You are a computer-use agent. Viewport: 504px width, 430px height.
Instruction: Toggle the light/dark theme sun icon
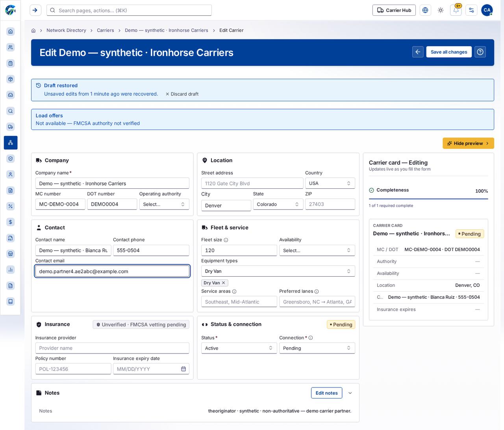tap(441, 10)
